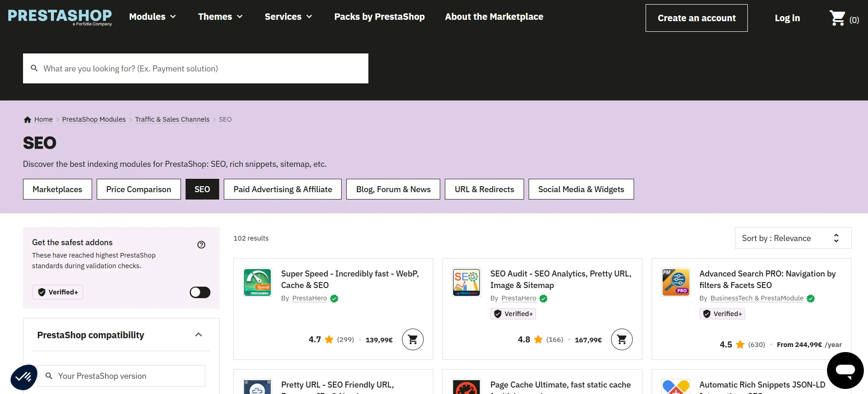868x394 pixels.
Task: Open the Services dropdown menu
Action: pyautogui.click(x=288, y=17)
